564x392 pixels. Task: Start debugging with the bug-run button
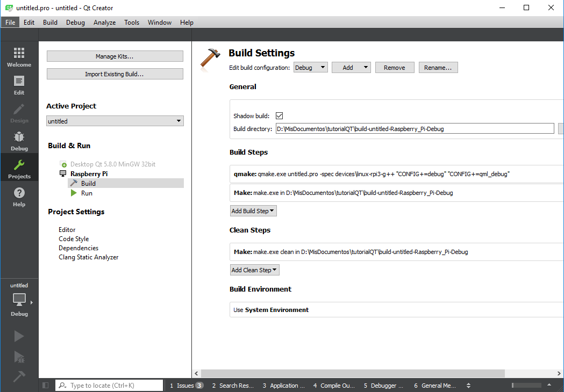pos(19,357)
